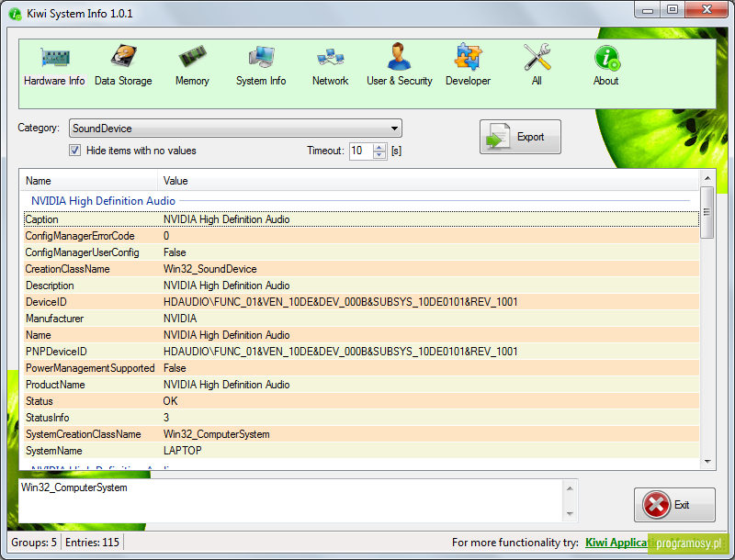Screen dimensions: 735x560
Task: Select the PowerManagementSupported row
Action: [x=361, y=368]
